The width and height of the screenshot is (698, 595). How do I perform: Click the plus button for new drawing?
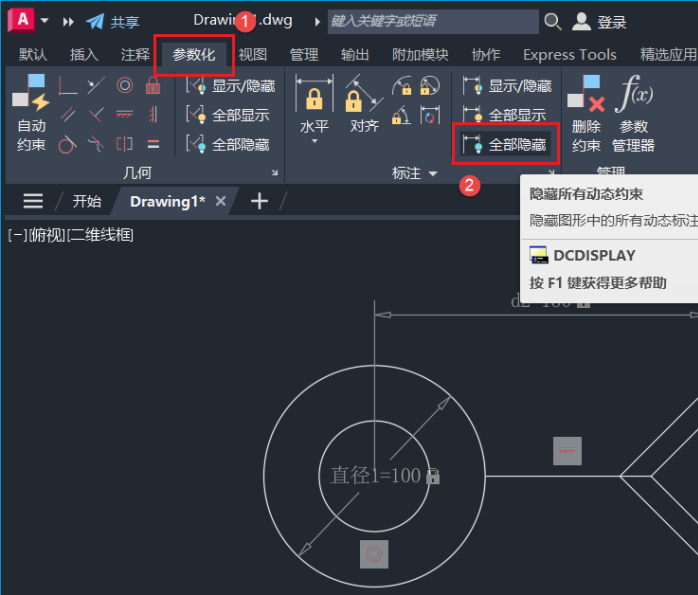click(259, 201)
